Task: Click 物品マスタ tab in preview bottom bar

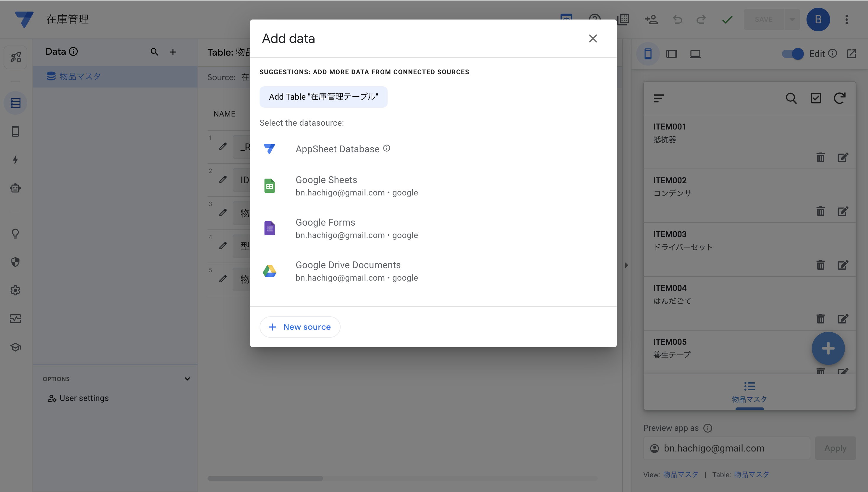Action: pos(749,392)
